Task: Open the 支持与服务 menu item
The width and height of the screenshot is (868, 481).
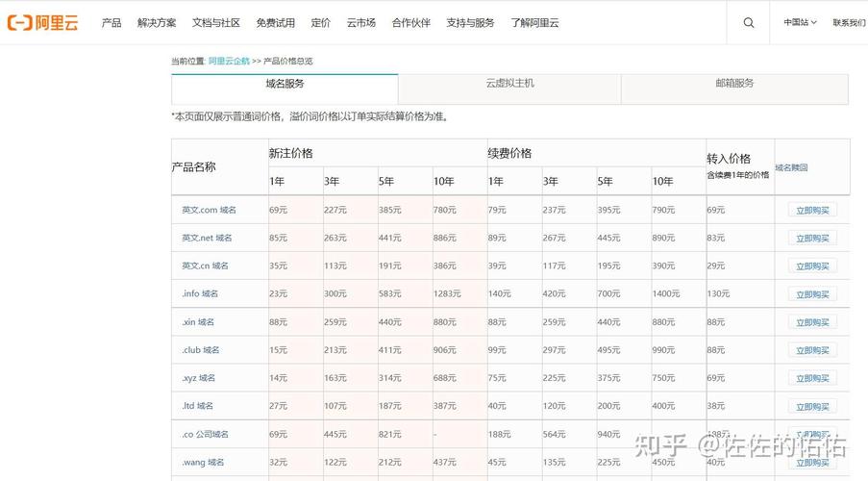Action: 470,23
